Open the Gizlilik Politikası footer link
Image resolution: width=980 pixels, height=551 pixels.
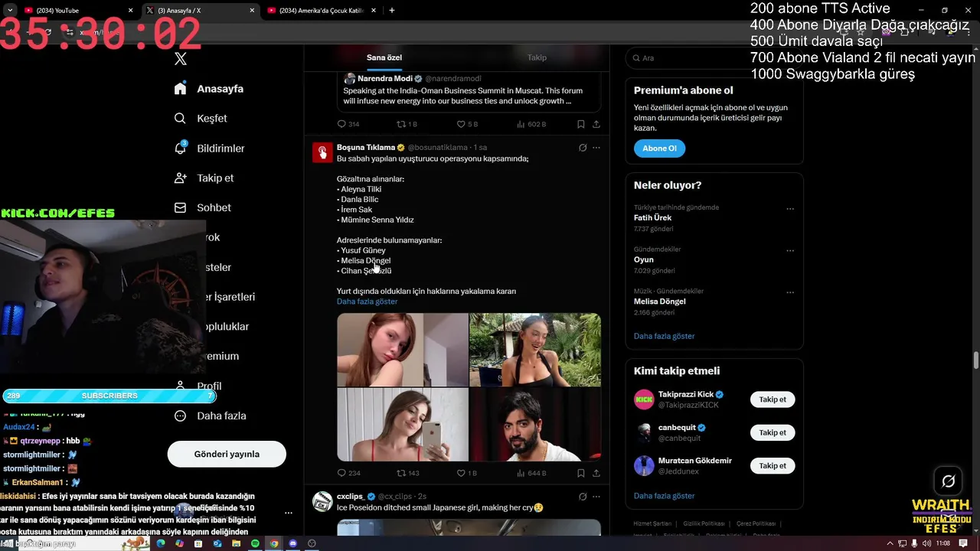[x=704, y=523]
